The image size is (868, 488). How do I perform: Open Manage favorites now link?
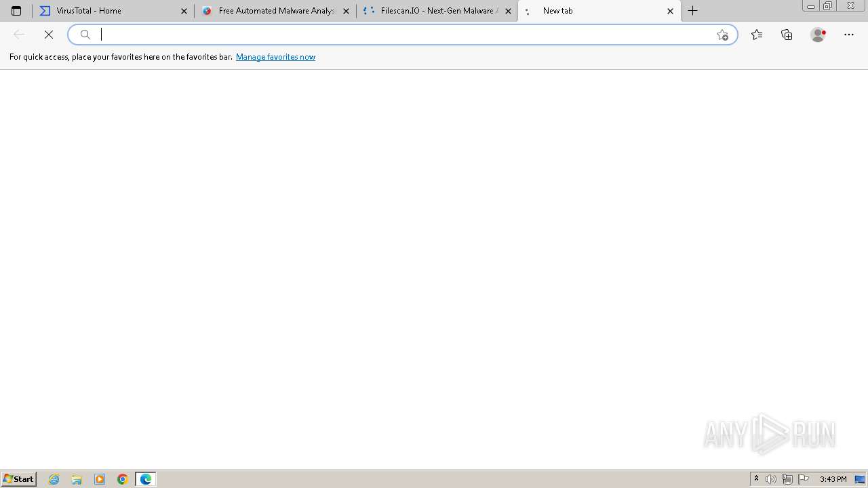[275, 57]
